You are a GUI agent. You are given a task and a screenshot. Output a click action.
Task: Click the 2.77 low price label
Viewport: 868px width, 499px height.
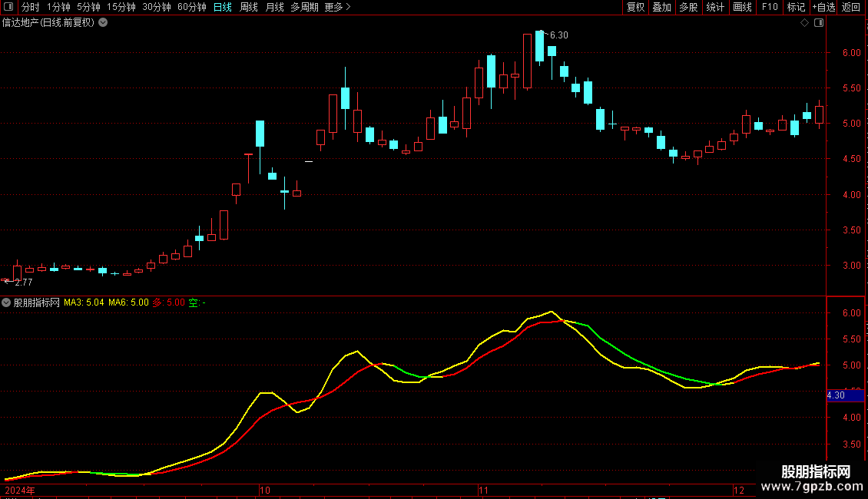[23, 283]
